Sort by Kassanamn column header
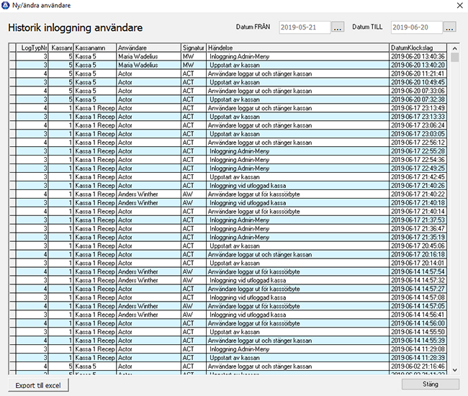 pos(95,48)
